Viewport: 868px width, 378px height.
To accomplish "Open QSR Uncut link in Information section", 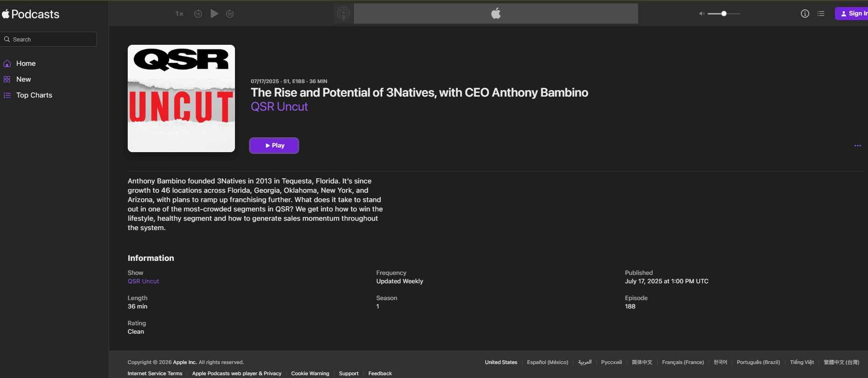I will [x=143, y=281].
